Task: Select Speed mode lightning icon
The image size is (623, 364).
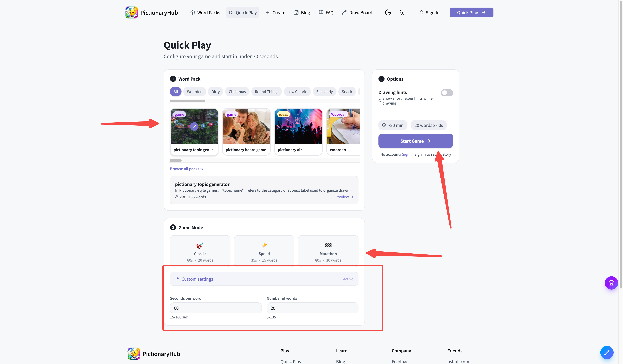Action: 264,245
